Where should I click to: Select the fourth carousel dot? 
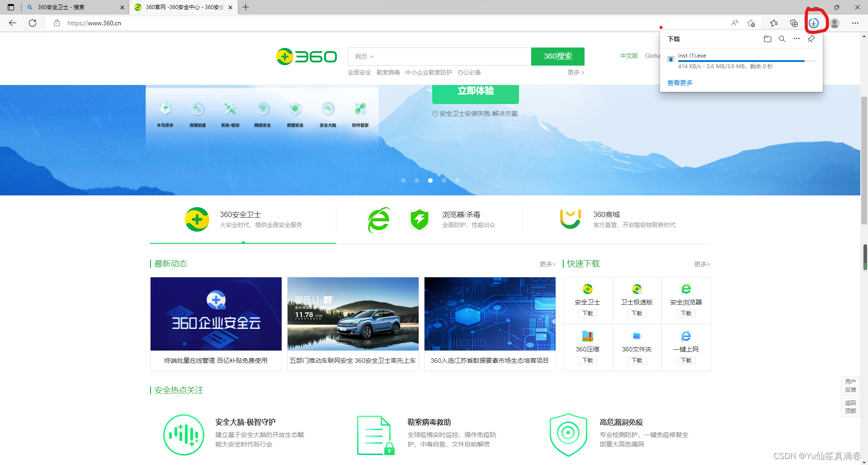coord(444,180)
